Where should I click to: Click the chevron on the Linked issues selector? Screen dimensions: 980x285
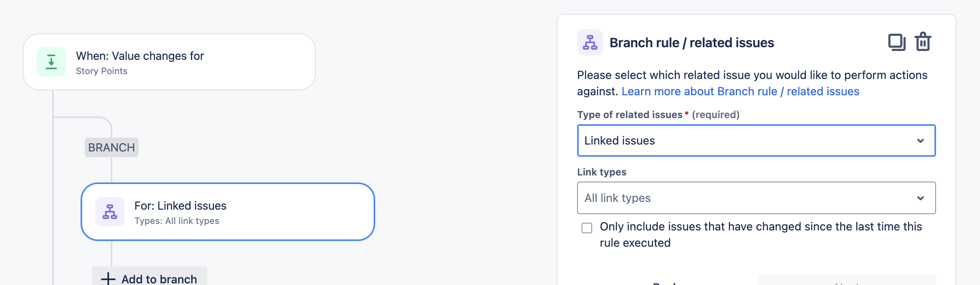[920, 140]
